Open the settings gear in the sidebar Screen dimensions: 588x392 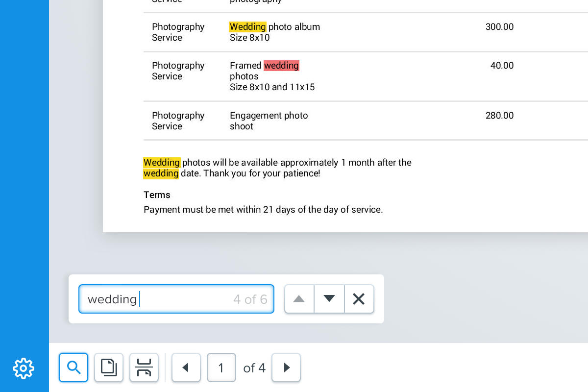click(24, 368)
